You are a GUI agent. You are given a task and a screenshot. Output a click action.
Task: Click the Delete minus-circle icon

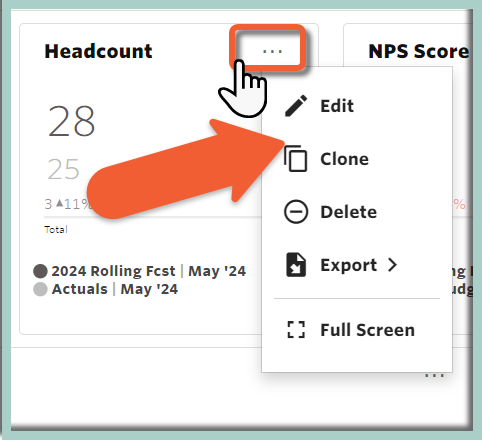[x=296, y=212]
